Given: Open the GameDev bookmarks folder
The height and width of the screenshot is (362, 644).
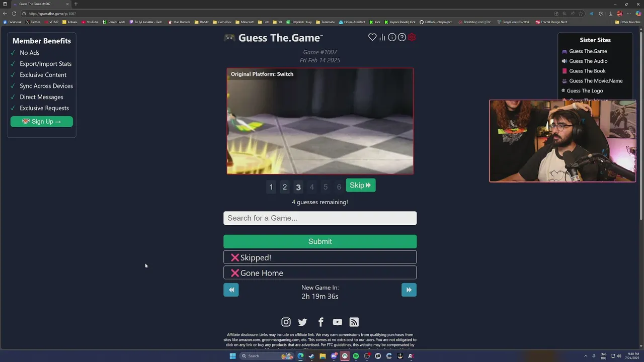Looking at the screenshot, I should click(x=222, y=22).
